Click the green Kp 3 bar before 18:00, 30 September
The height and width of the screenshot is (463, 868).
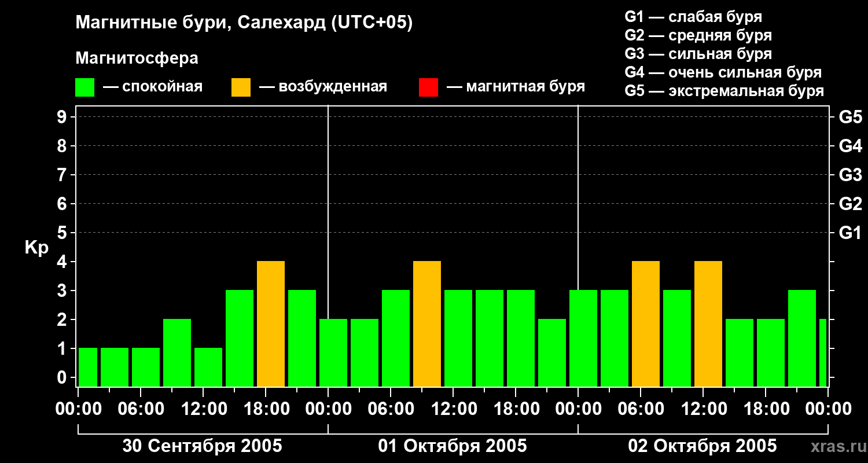point(240,339)
